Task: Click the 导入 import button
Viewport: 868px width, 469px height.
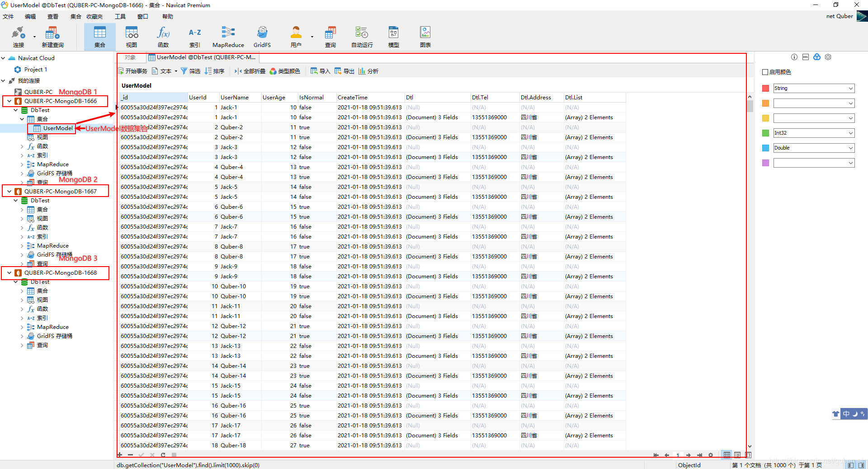Action: (x=321, y=71)
